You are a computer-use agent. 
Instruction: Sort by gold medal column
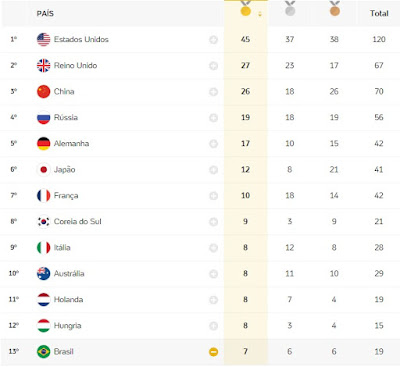pos(246,10)
